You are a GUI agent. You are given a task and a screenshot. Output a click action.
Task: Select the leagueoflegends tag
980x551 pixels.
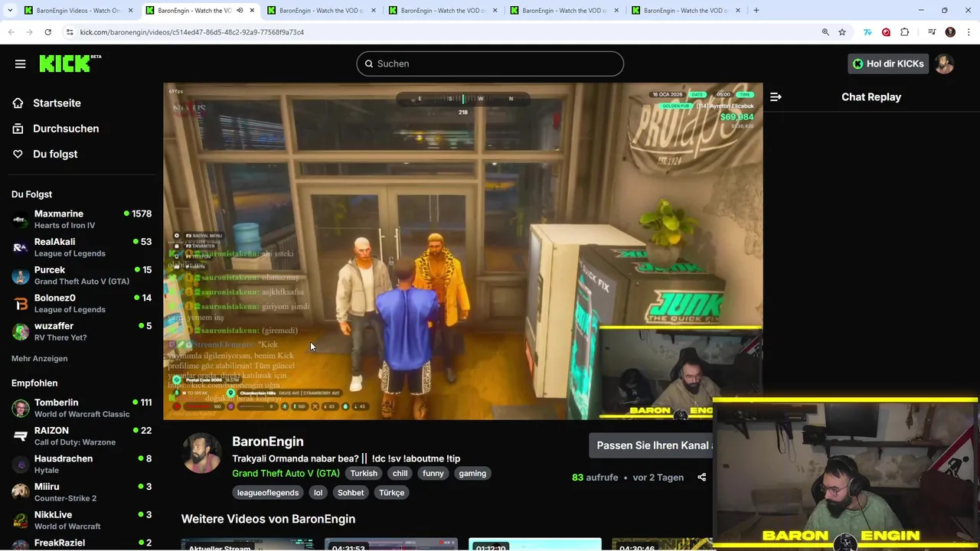click(268, 493)
